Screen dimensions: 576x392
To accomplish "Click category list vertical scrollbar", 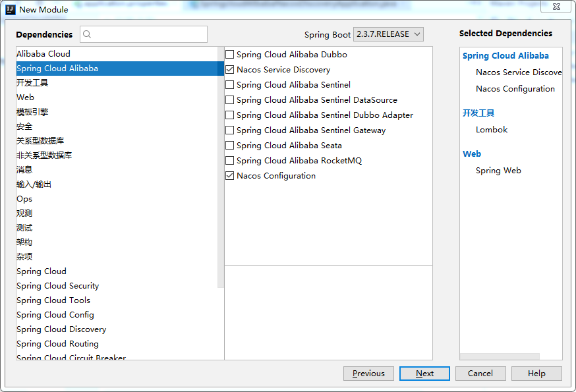I will [221, 167].
